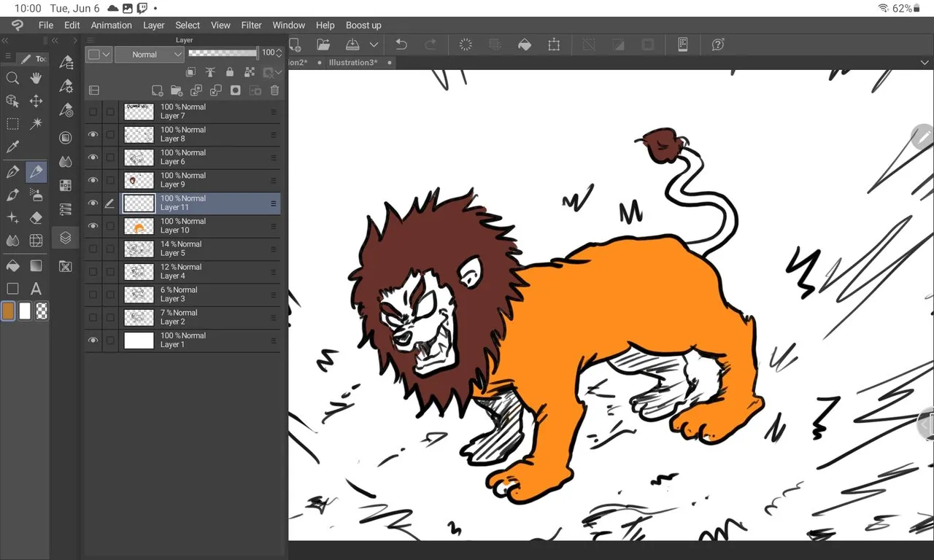Open the Filter menu
The image size is (934, 560).
[251, 25]
